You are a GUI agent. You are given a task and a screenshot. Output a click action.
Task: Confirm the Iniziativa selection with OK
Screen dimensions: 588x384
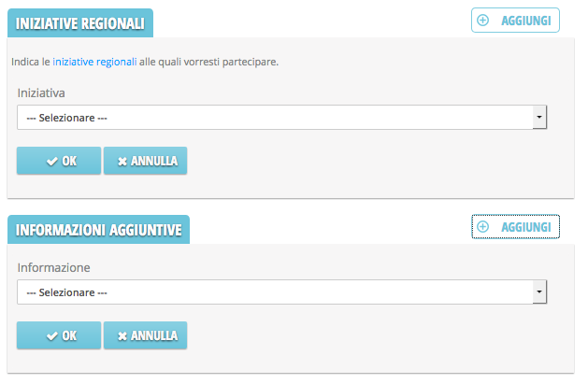59,161
